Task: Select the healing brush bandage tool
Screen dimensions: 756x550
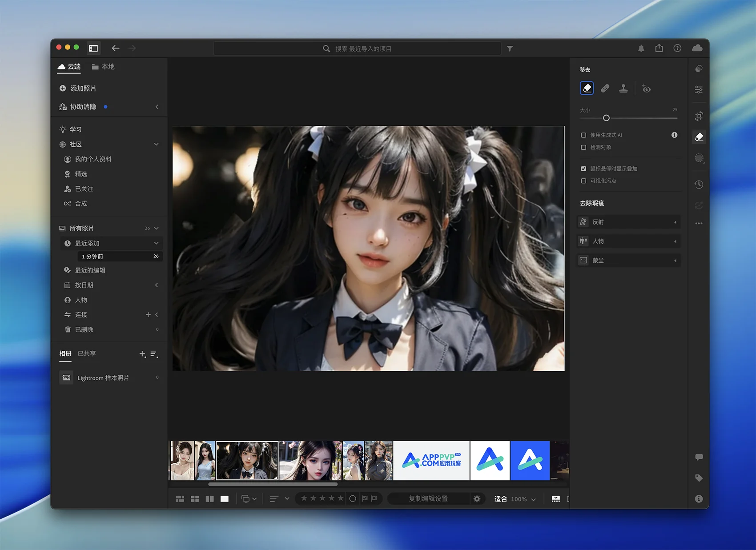Action: [605, 88]
